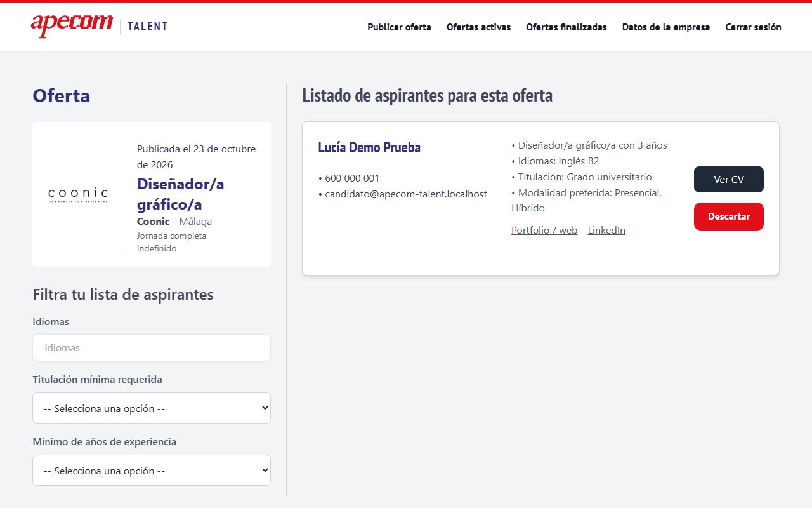812x508 pixels.
Task: Open Datos de la empresa
Action: [x=666, y=27]
